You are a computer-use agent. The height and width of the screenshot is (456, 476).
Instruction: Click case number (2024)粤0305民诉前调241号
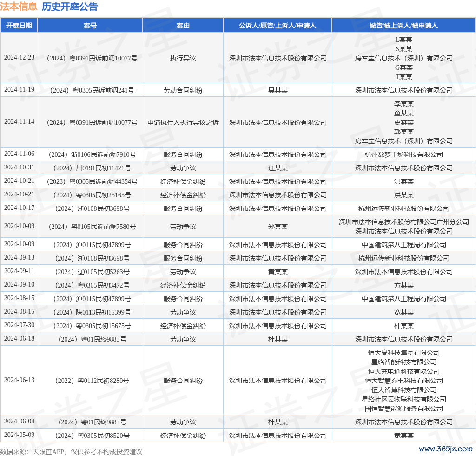[x=92, y=90]
